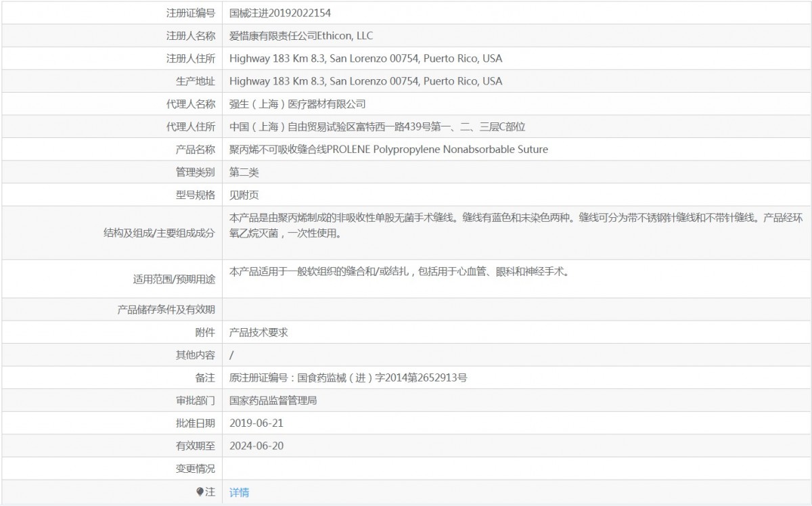This screenshot has width=812, height=506.
Task: Select the 其他内容 label
Action: point(196,355)
